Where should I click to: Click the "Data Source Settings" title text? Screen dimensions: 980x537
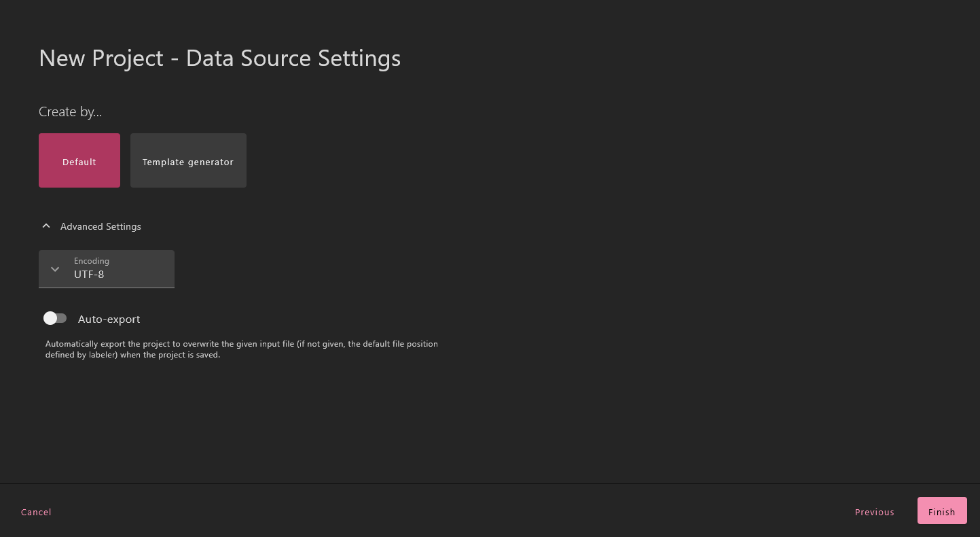pos(293,58)
